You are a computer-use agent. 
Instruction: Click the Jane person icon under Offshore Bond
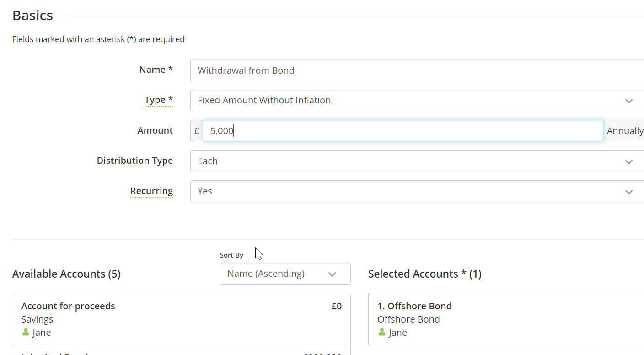coord(382,332)
